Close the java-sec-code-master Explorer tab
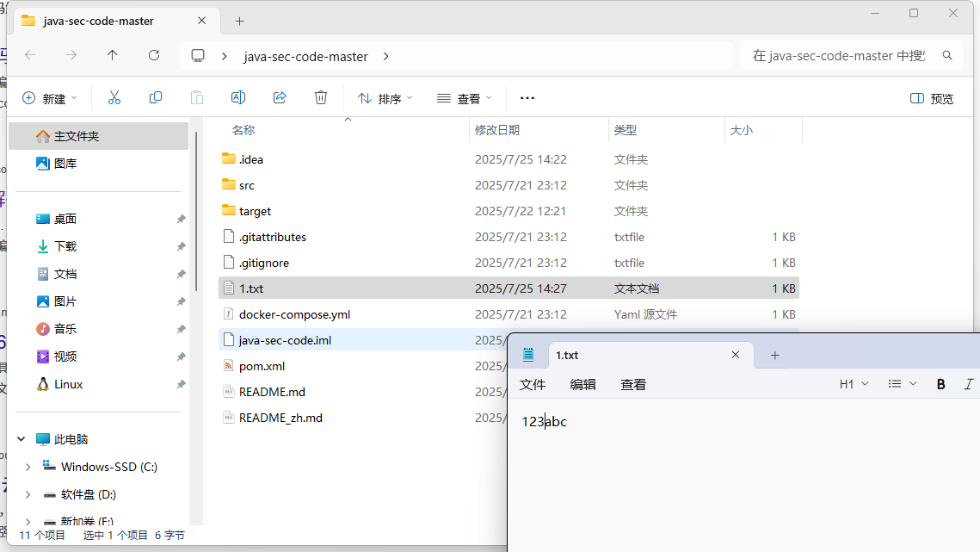 [202, 21]
